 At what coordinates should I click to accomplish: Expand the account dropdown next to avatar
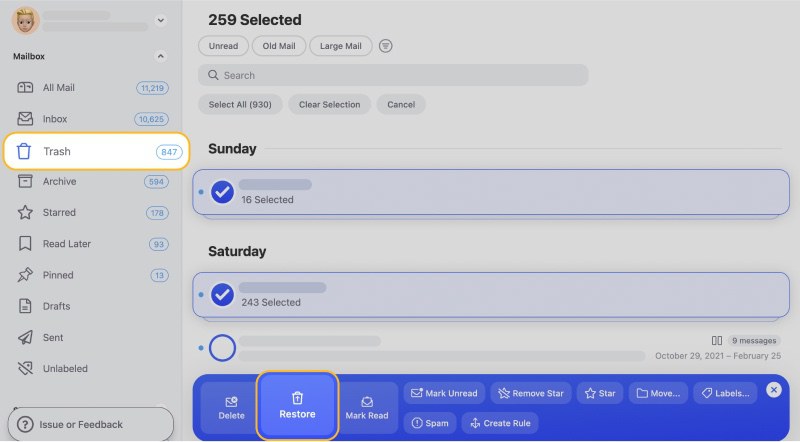pyautogui.click(x=161, y=20)
